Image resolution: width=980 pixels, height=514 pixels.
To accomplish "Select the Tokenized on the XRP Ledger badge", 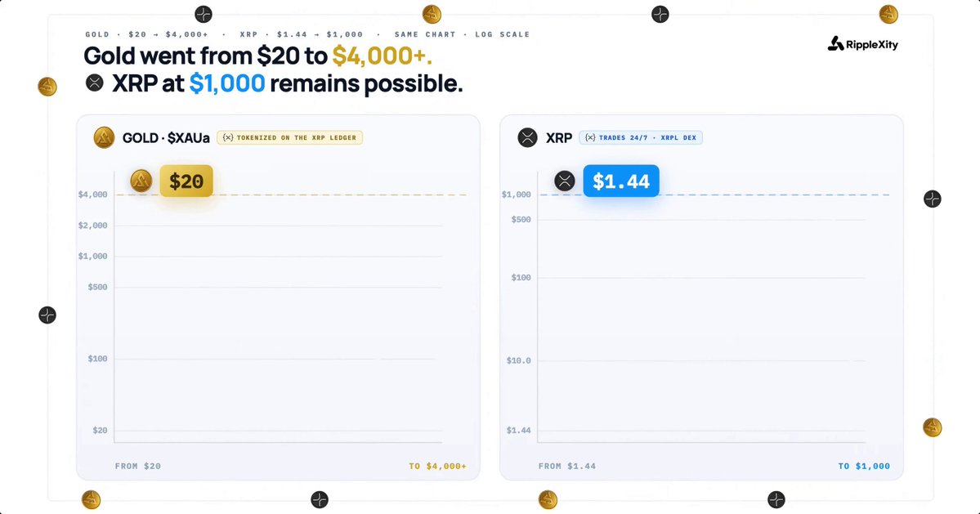I will coord(290,137).
